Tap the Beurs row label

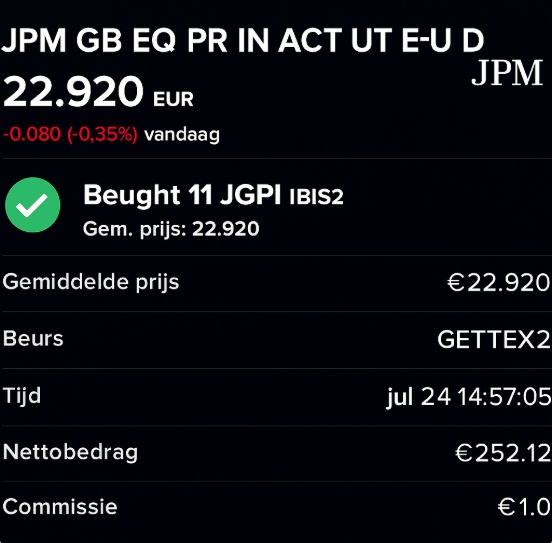(x=33, y=339)
